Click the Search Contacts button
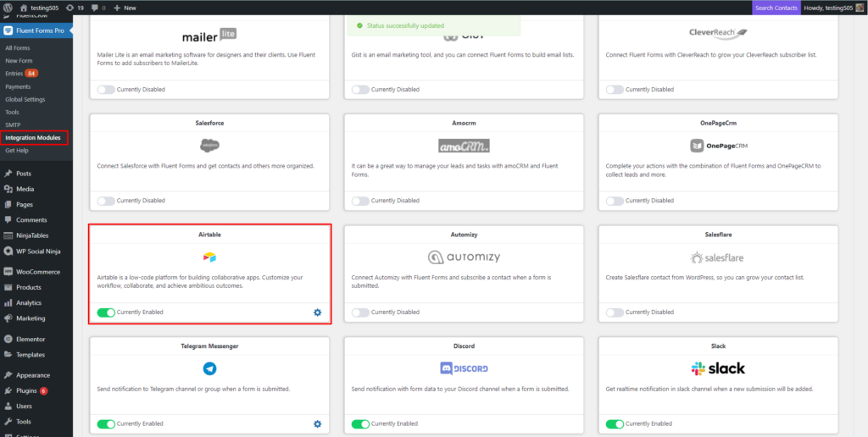This screenshot has width=868, height=437. point(776,8)
